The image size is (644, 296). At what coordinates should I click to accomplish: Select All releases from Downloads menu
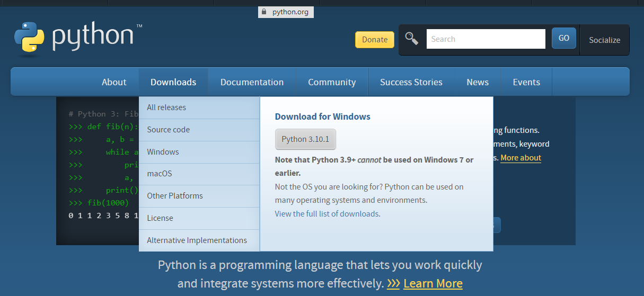tap(166, 107)
